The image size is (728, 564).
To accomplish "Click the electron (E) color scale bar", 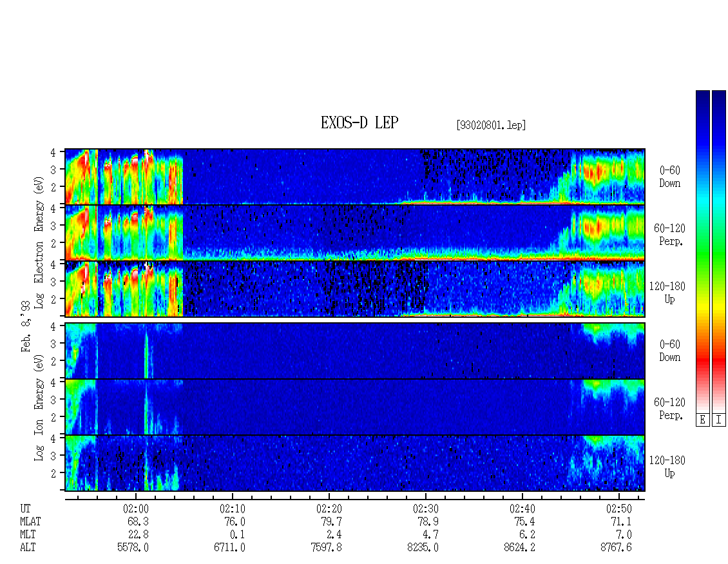I will click(x=702, y=251).
